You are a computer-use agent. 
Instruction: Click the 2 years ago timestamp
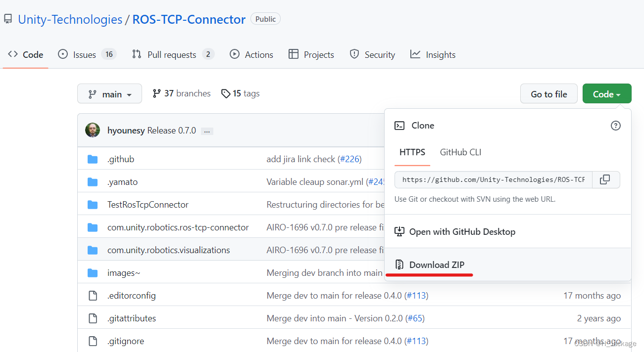point(599,318)
